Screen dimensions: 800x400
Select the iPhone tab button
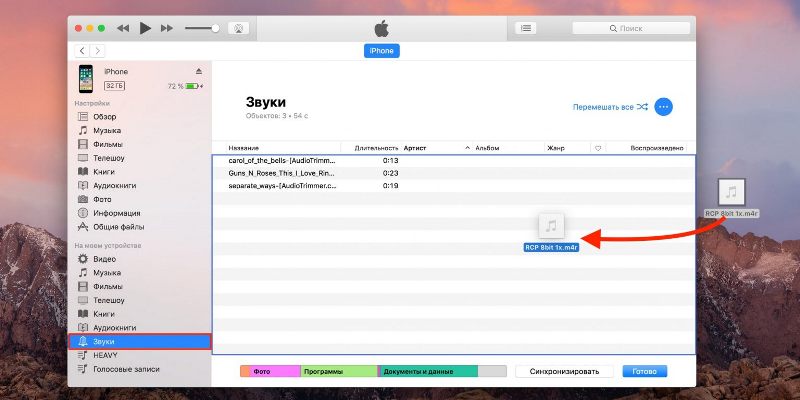point(382,51)
